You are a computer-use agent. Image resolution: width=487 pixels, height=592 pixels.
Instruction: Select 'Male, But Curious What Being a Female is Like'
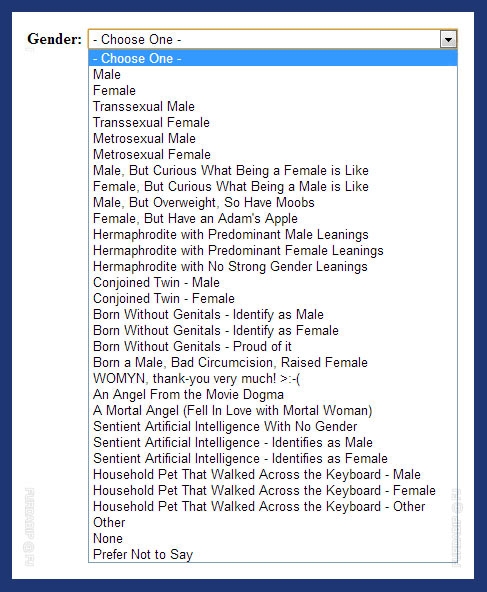tap(273, 170)
